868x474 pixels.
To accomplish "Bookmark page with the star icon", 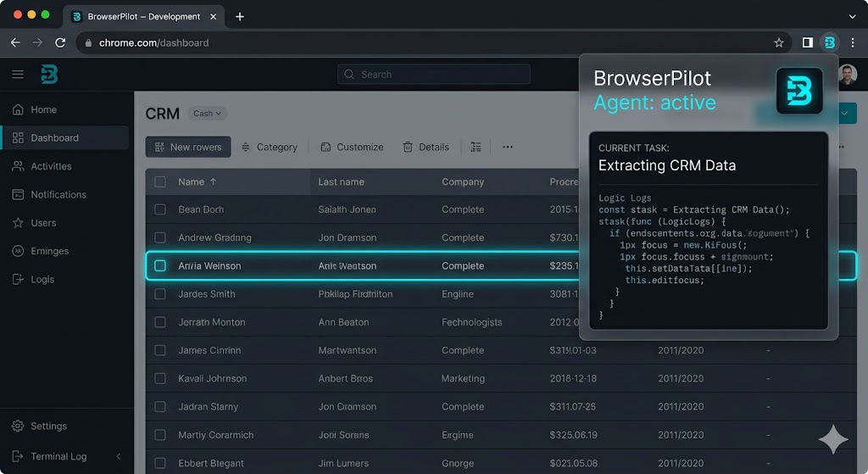I will (x=779, y=42).
